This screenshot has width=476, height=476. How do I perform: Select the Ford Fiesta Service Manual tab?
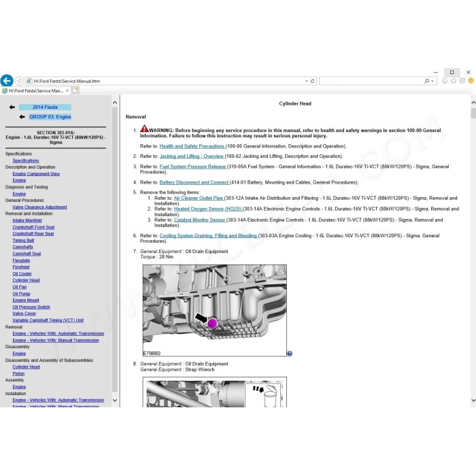pyautogui.click(x=36, y=90)
